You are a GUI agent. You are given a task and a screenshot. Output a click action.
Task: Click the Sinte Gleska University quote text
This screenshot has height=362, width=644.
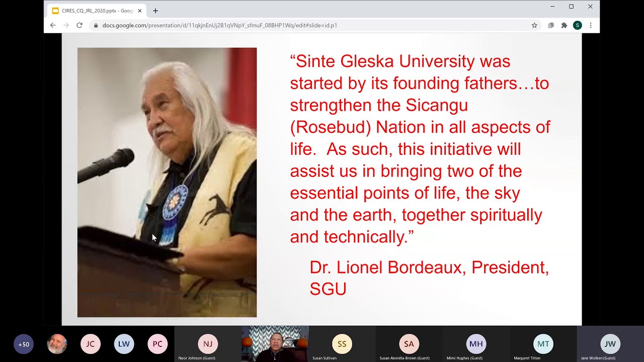pyautogui.click(x=420, y=149)
